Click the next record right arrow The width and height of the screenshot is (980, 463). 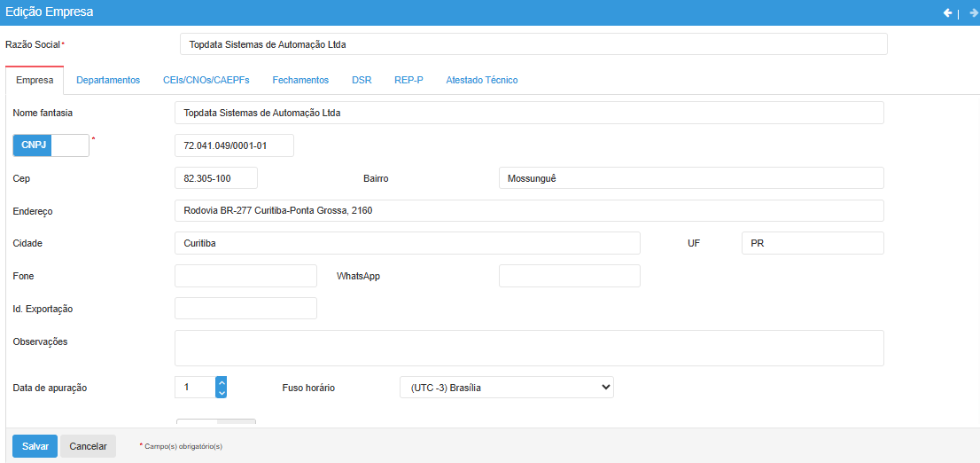[x=973, y=12]
